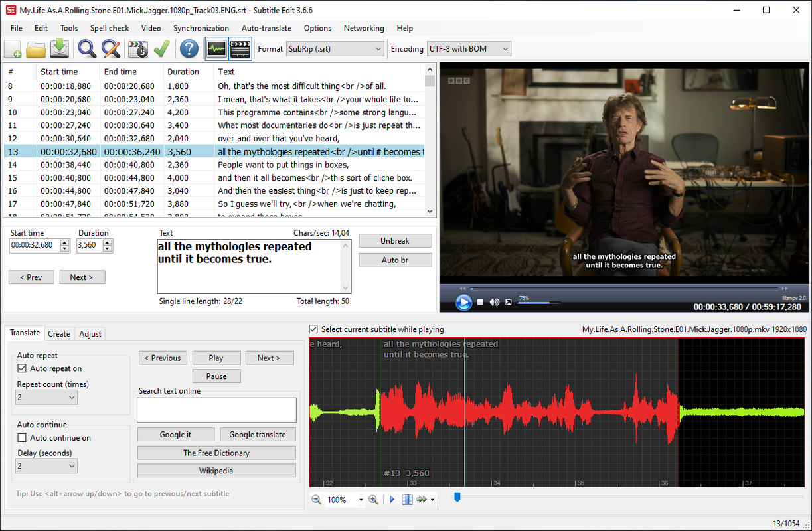
Task: Click the Next > button beside Prev
Action: pos(82,277)
